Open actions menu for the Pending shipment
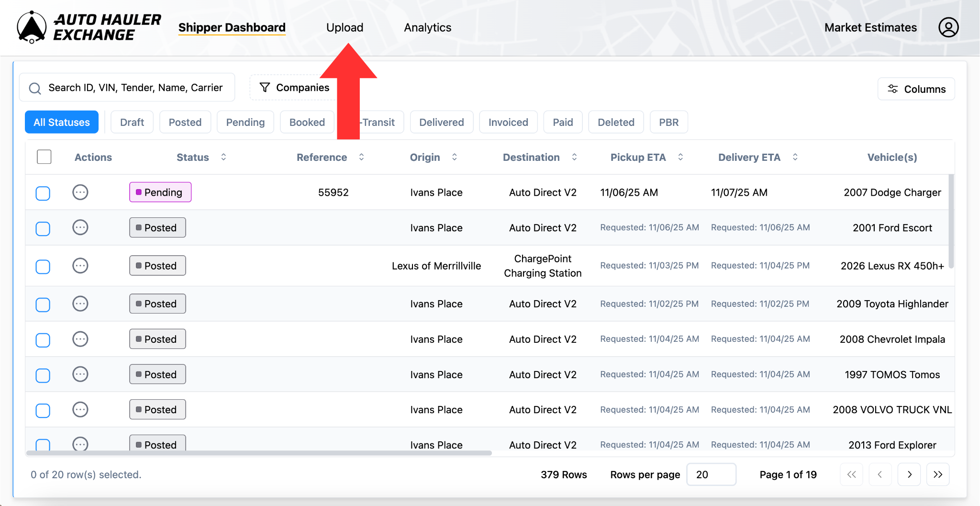 80,192
